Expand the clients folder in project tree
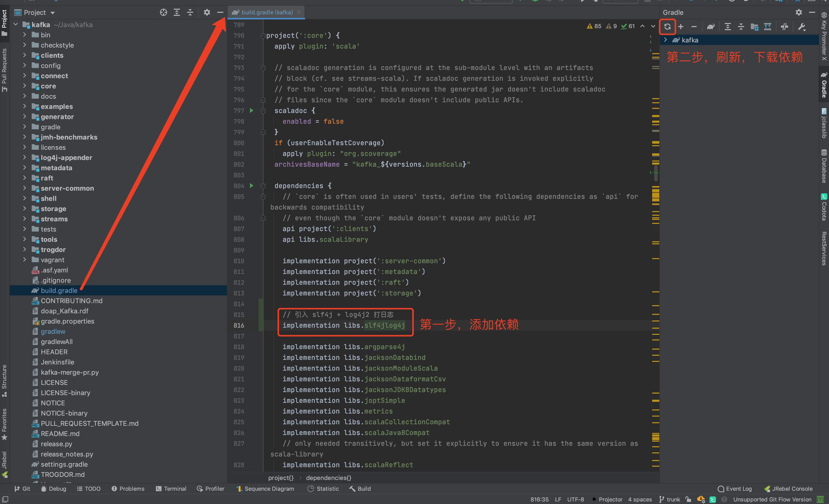The height and width of the screenshot is (504, 829). 25,55
